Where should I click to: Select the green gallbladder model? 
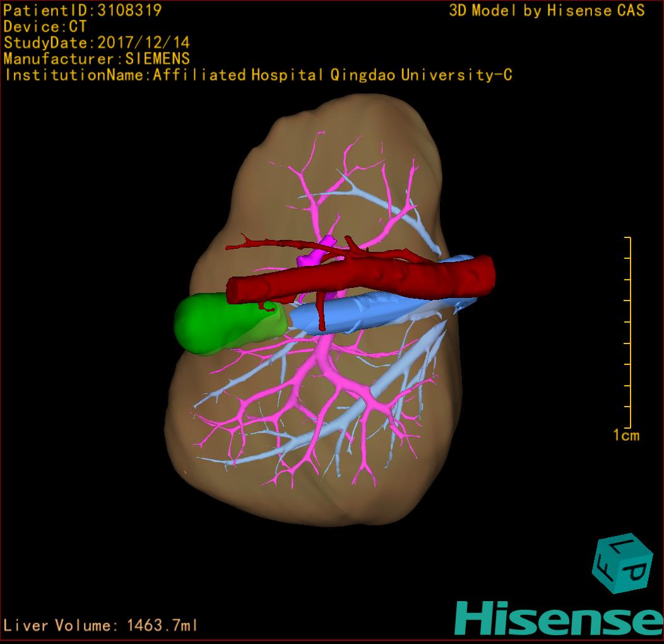(x=208, y=322)
